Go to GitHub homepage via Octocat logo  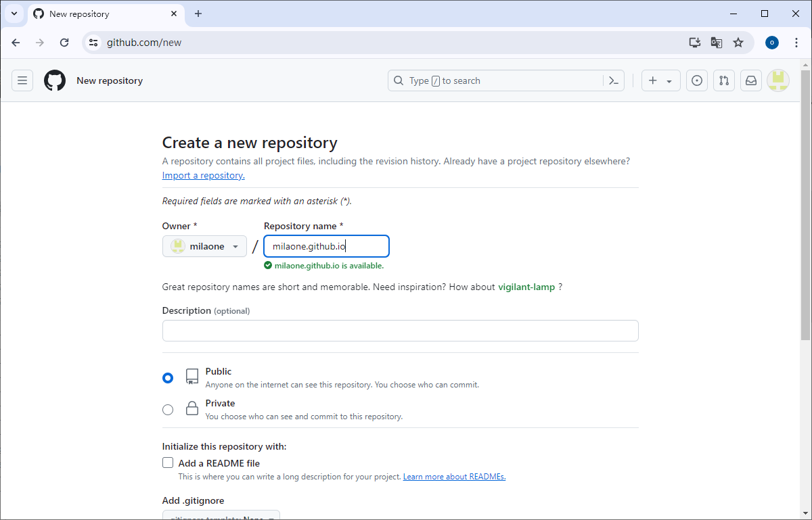tap(55, 80)
